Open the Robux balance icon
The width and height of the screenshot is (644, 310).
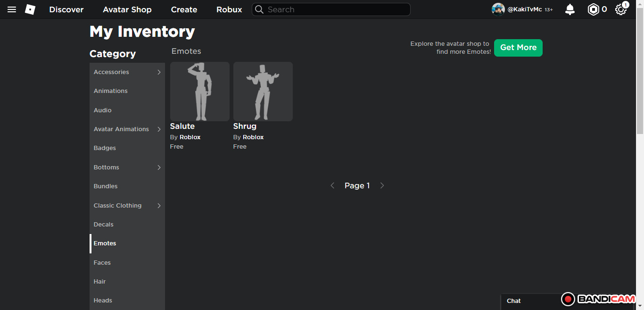(593, 9)
